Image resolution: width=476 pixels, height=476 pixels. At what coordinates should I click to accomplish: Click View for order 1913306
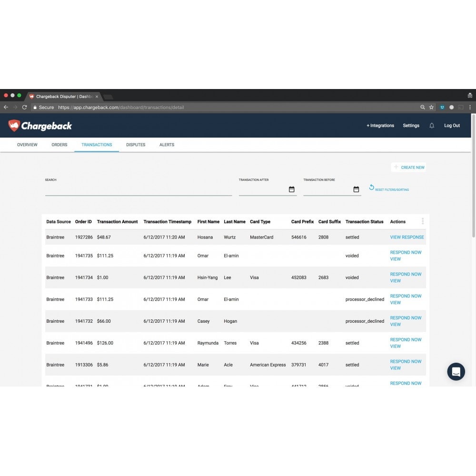pos(395,368)
